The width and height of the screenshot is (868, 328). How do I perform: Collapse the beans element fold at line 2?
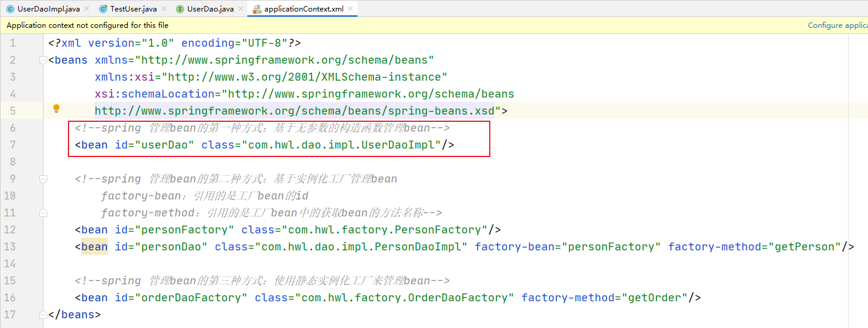click(42, 60)
